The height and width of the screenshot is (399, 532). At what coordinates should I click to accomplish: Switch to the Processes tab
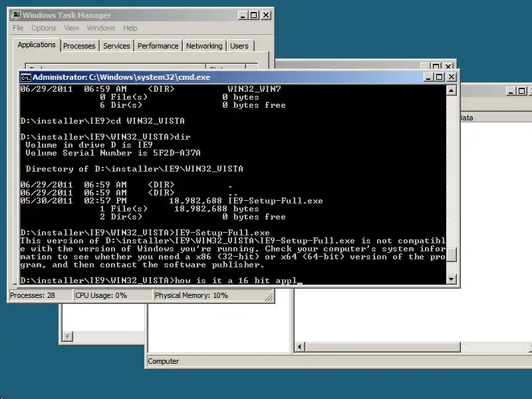click(x=79, y=46)
